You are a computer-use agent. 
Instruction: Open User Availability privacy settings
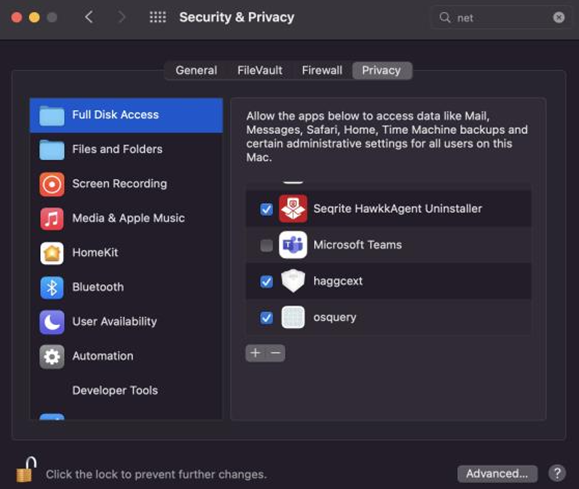tap(126, 322)
